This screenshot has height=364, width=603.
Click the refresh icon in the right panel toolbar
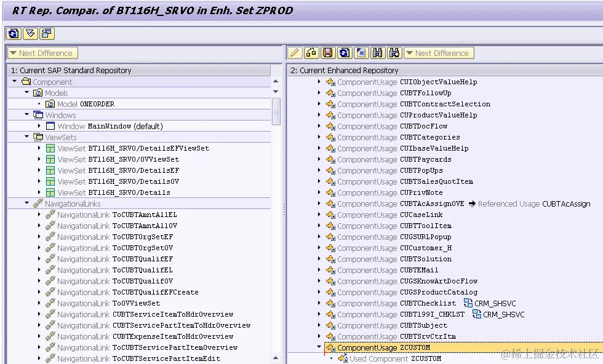[x=345, y=53]
